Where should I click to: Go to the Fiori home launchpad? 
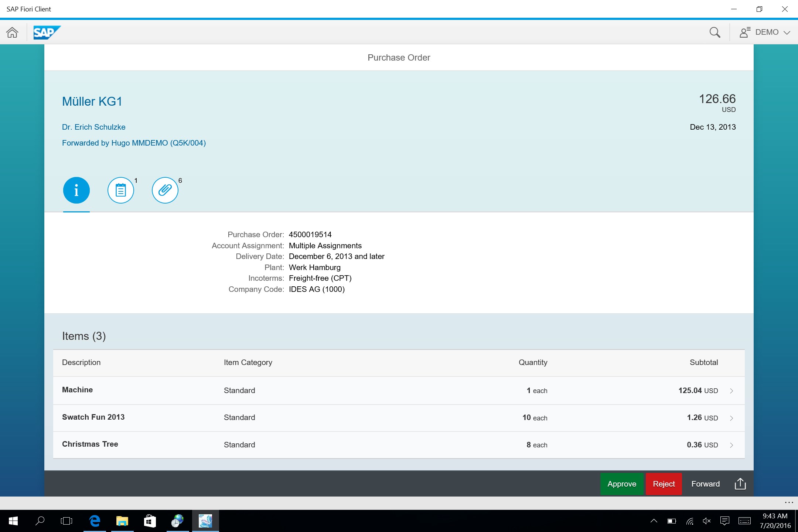(x=12, y=33)
